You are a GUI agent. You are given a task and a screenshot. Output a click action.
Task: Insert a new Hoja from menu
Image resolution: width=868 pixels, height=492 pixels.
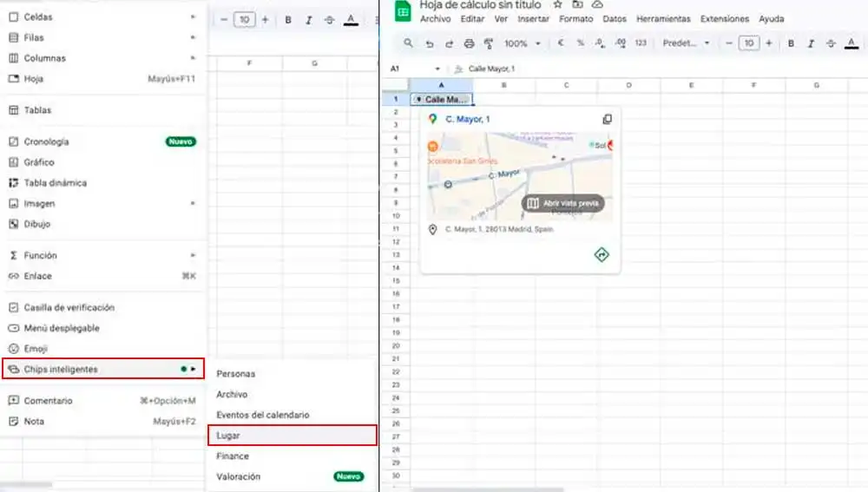pos(102,79)
